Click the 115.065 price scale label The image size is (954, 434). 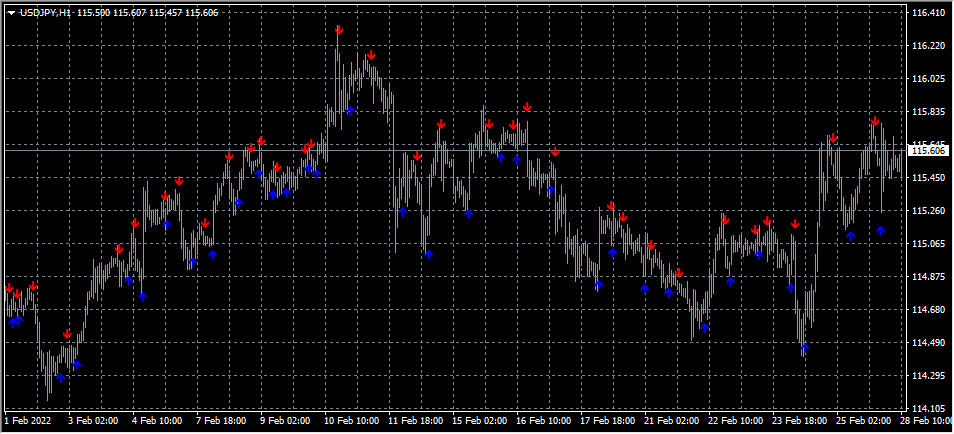tap(928, 243)
